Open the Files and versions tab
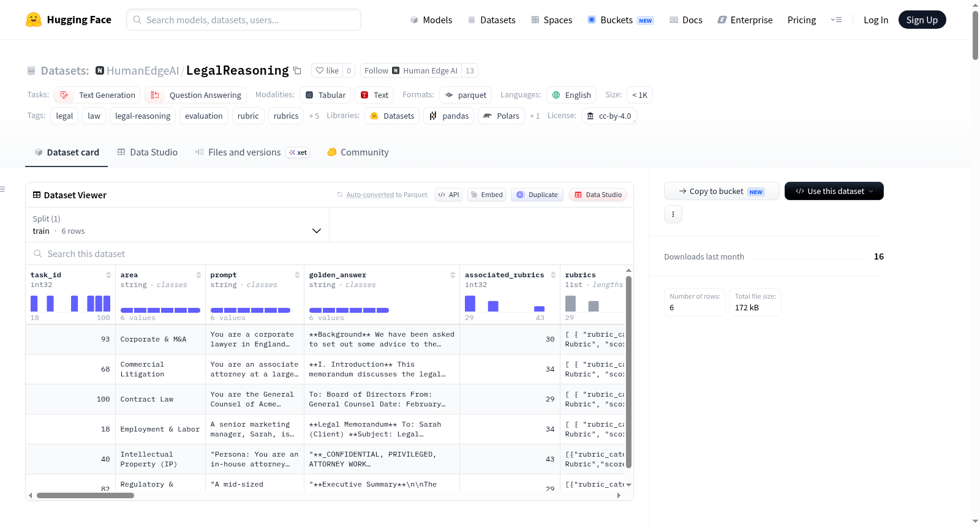The width and height of the screenshot is (980, 527). pos(252,152)
